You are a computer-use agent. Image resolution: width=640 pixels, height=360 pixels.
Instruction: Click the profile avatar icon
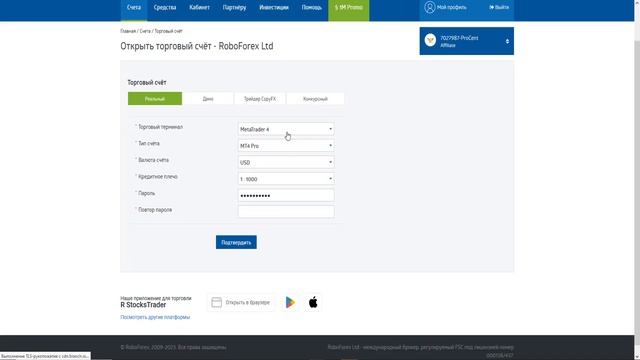[x=429, y=7]
